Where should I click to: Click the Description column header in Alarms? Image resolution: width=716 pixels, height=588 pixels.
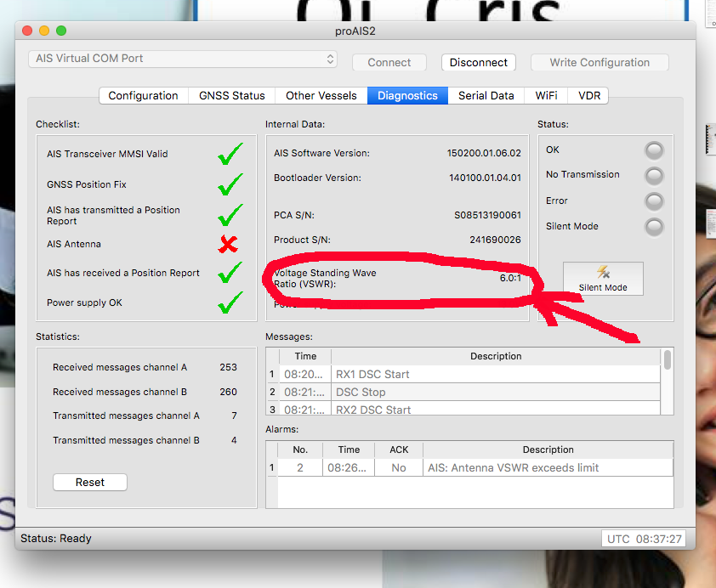coord(548,449)
